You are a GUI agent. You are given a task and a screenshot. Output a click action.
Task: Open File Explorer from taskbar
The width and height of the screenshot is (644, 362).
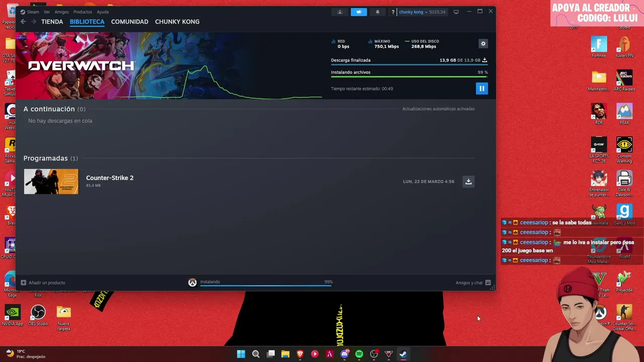285,354
